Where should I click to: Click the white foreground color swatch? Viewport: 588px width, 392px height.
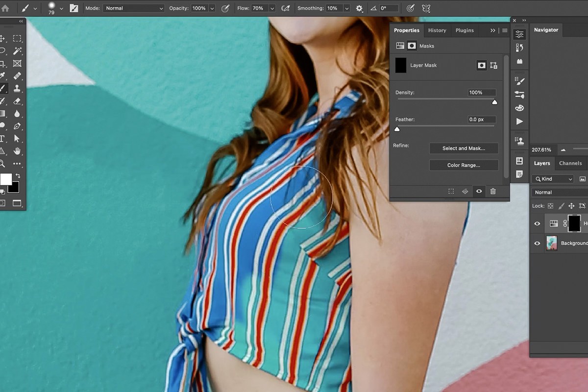point(5,179)
